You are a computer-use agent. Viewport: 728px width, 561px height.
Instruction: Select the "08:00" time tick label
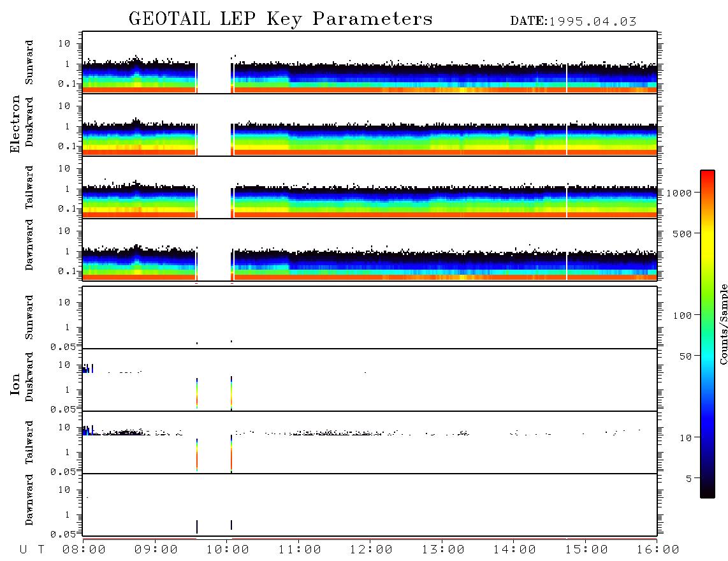coord(84,550)
